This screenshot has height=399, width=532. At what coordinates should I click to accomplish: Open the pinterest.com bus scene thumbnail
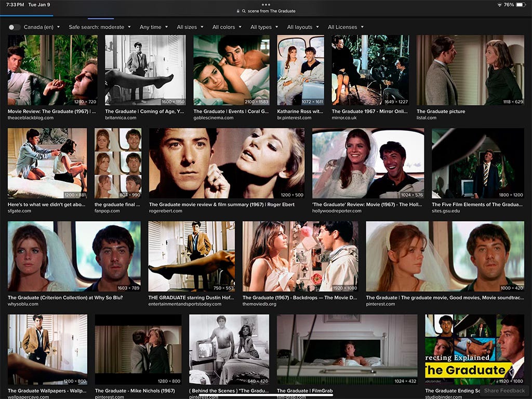tap(445, 257)
